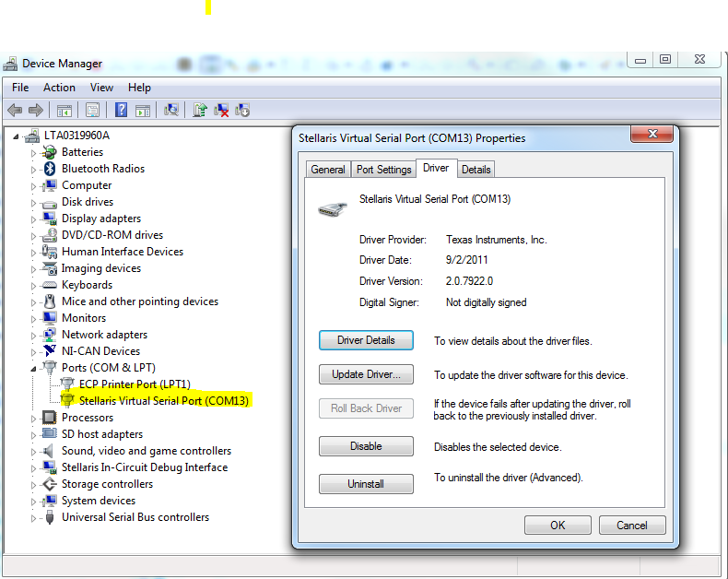This screenshot has height=579, width=728.
Task: Switch to the Port Settings tab
Action: [383, 169]
